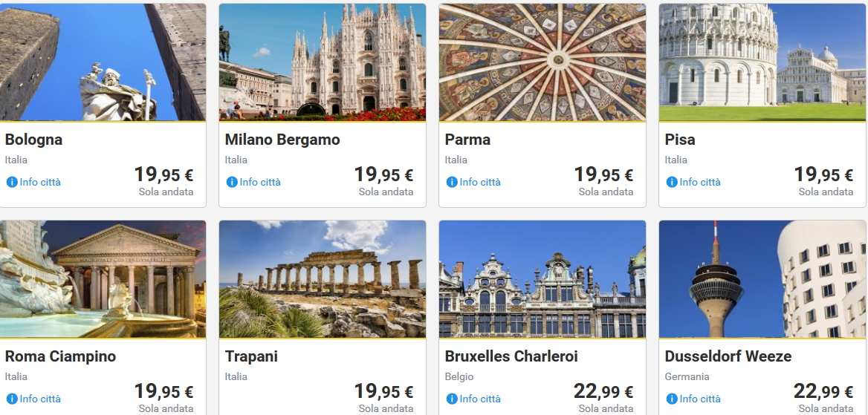Image resolution: width=868 pixels, height=415 pixels.
Task: Pick the 19,95 € price for Trapani
Action: tap(383, 391)
